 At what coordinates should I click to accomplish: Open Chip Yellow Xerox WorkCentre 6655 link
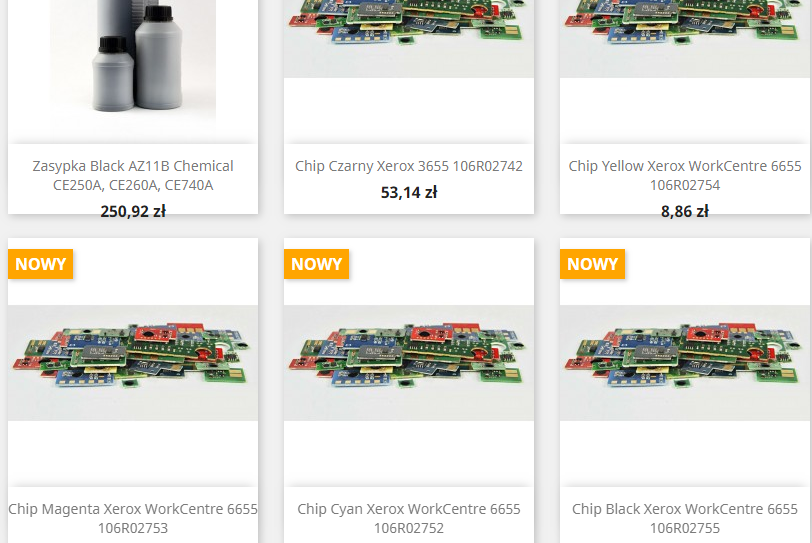coord(685,175)
